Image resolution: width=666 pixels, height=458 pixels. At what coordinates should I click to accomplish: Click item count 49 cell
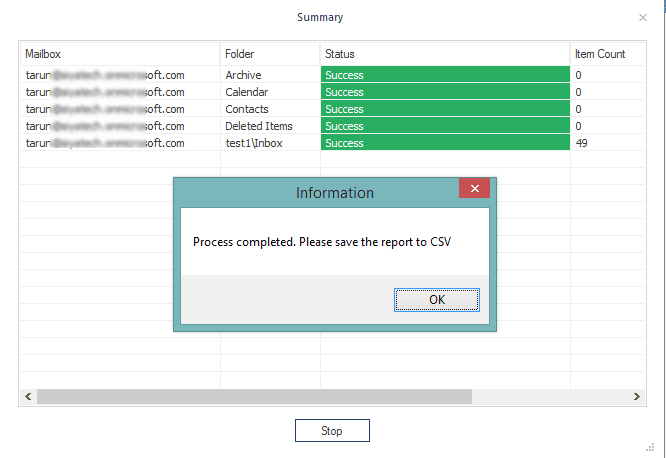point(608,143)
